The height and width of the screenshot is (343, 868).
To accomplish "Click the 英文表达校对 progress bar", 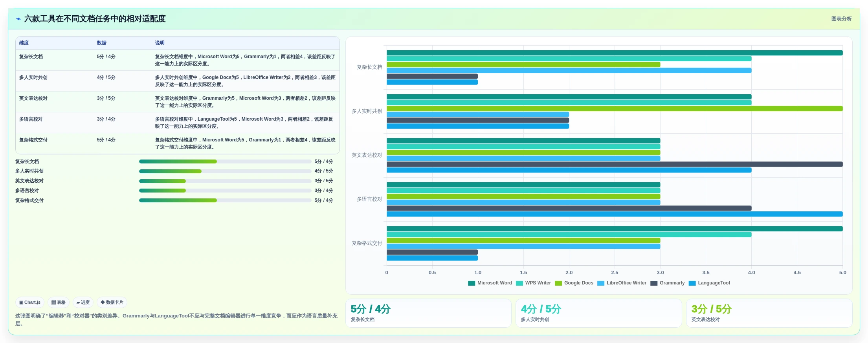I will (x=225, y=181).
